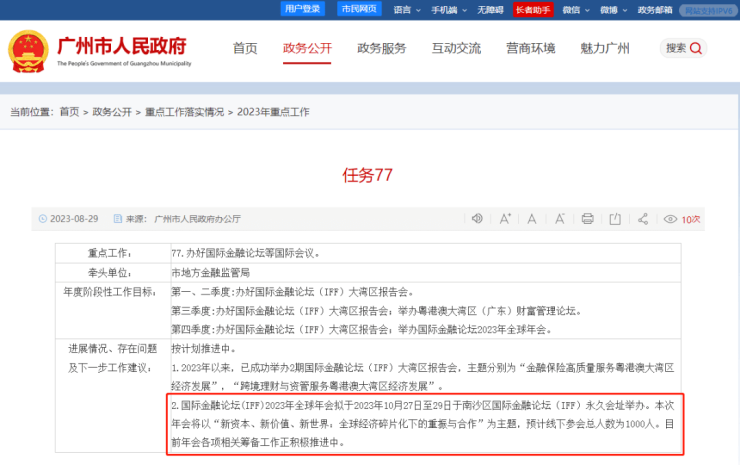
Task: Click the 网站支持IPV6 badge
Action: point(708,10)
